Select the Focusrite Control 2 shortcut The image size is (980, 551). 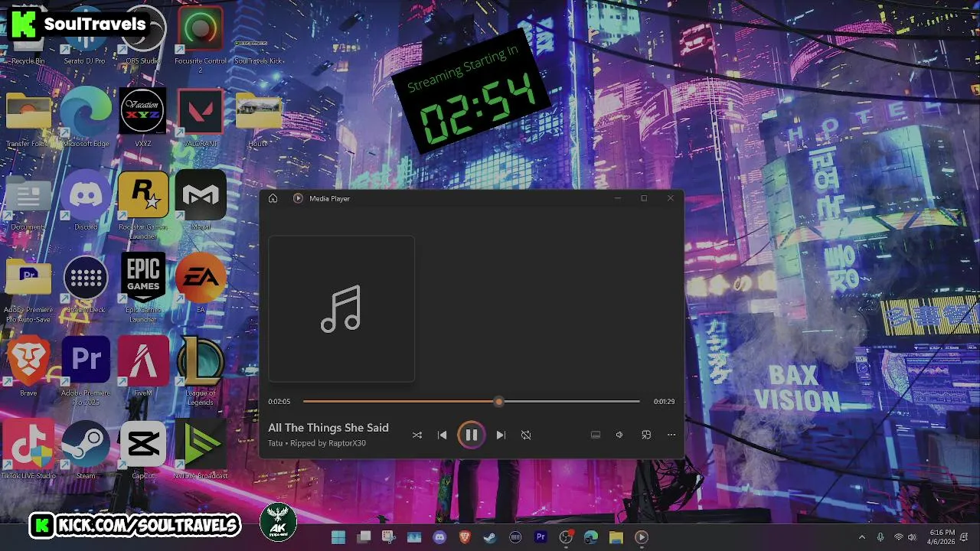[201, 40]
